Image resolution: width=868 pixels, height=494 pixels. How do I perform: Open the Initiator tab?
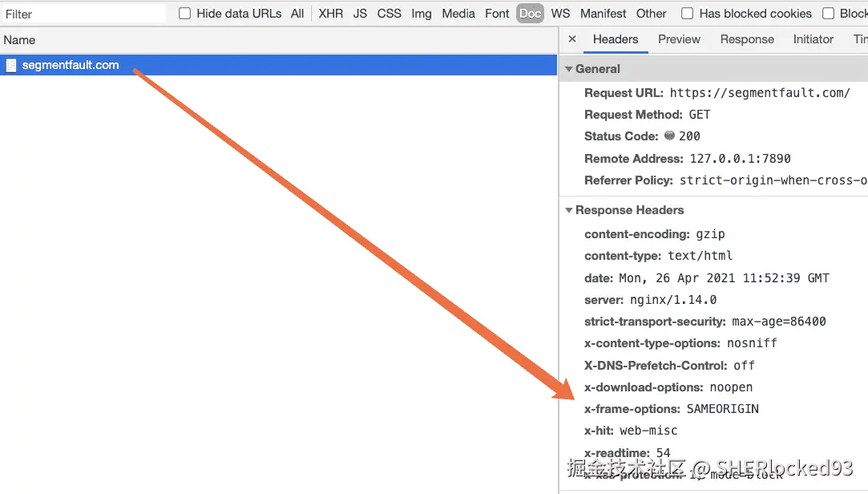pos(813,39)
